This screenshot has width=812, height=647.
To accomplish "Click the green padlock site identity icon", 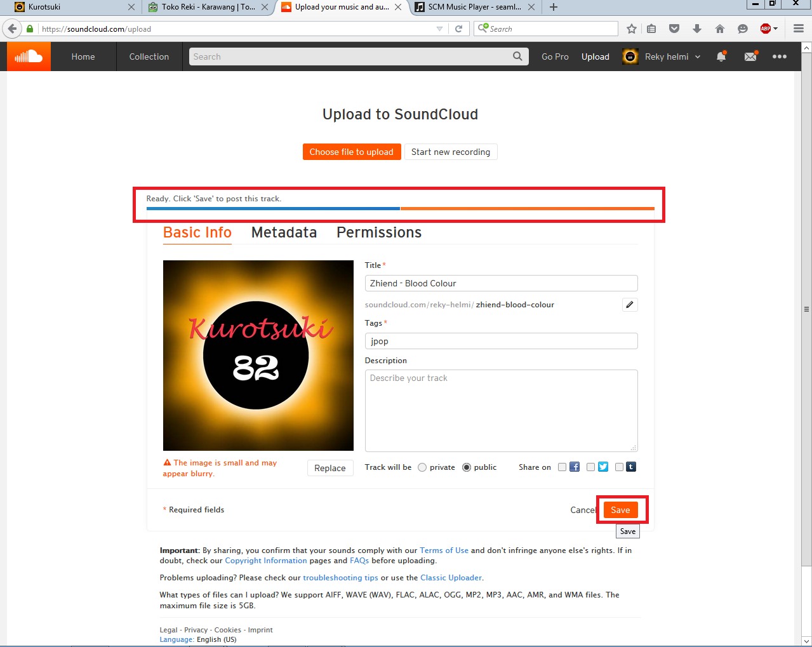I will (30, 29).
